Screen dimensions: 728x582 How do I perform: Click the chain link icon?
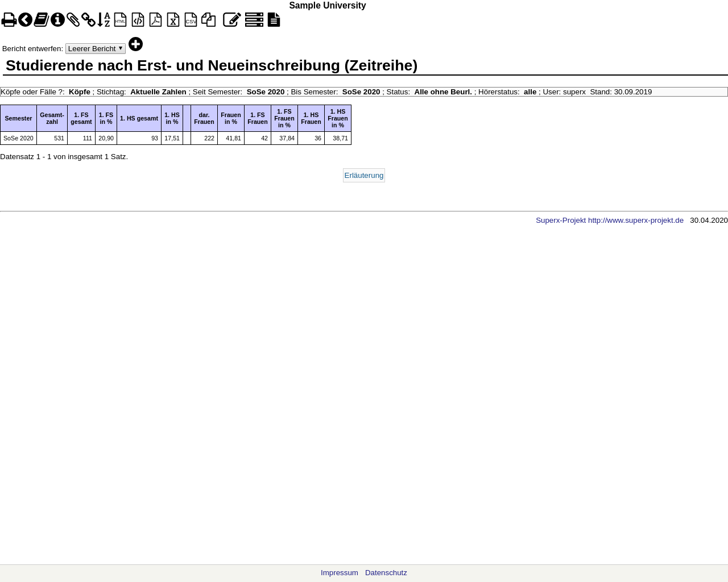[88, 20]
